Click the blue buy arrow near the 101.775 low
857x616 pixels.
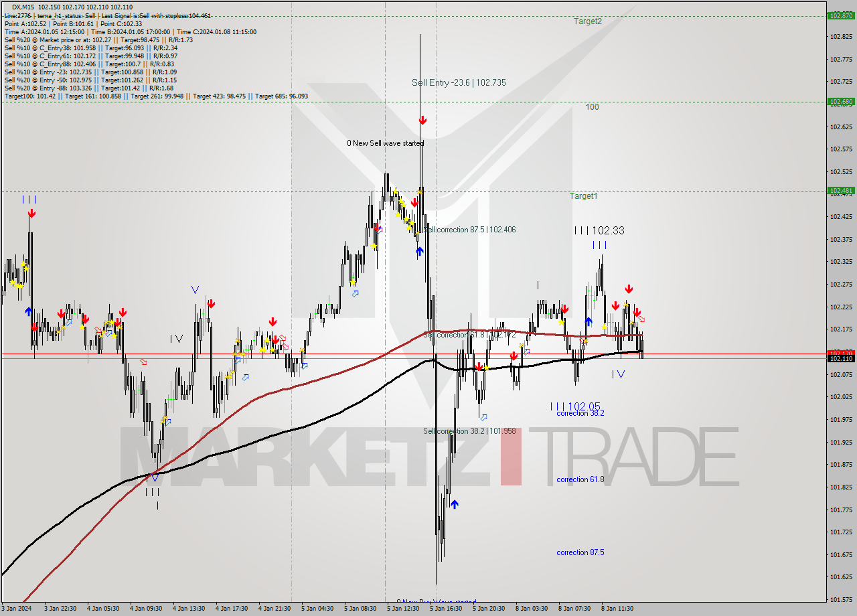(455, 504)
